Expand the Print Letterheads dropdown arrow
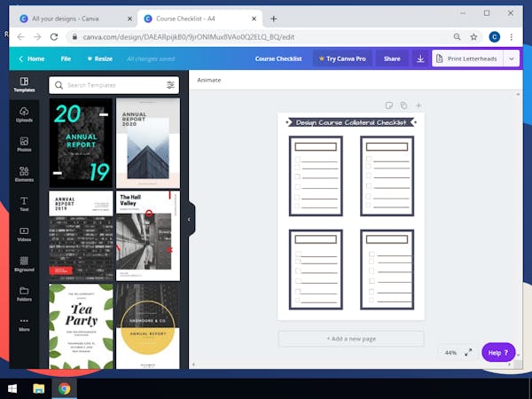 [x=512, y=59]
